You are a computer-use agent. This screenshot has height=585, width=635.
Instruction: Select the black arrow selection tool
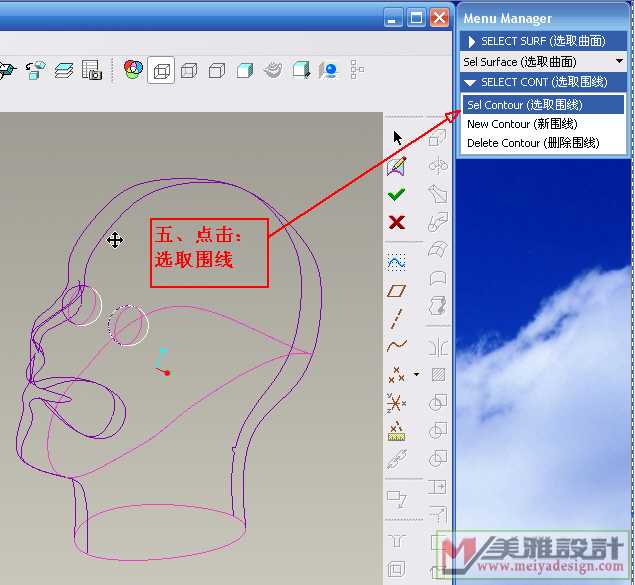coord(397,138)
